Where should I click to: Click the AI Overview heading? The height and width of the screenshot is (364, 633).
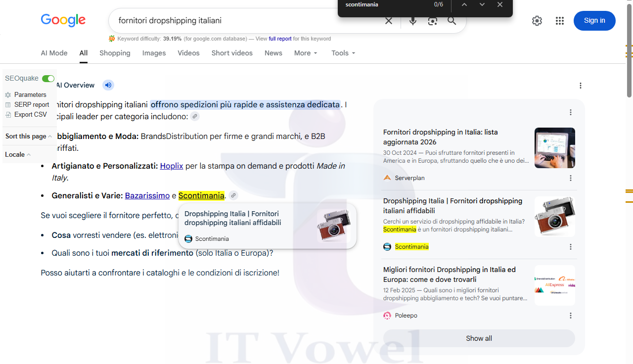coord(75,85)
